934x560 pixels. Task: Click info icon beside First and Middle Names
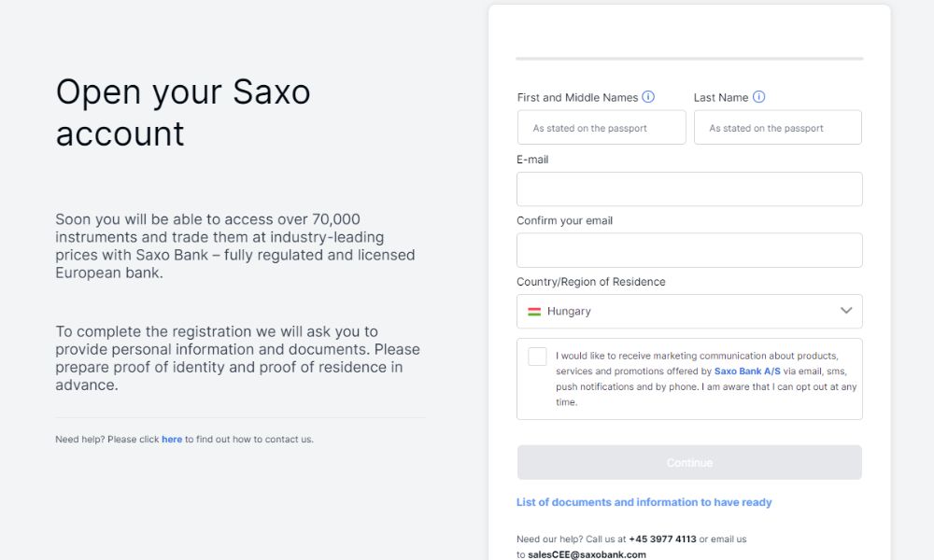(x=648, y=97)
